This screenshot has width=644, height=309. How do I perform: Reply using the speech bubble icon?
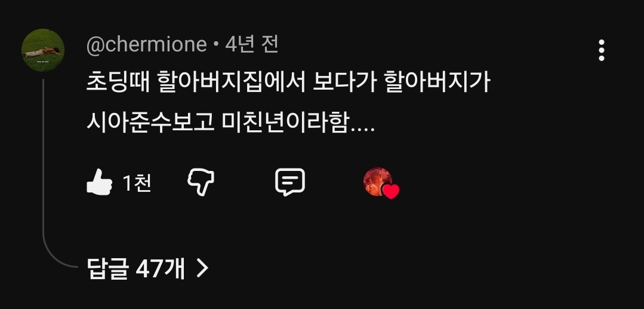point(290,182)
